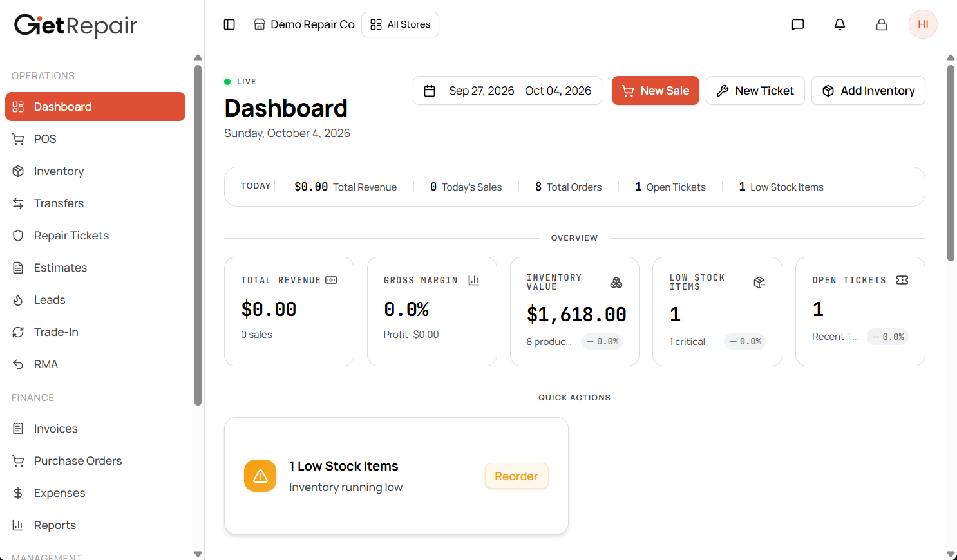Screen dimensions: 957x560
Task: Open Trade-In page
Action: (95, 332)
